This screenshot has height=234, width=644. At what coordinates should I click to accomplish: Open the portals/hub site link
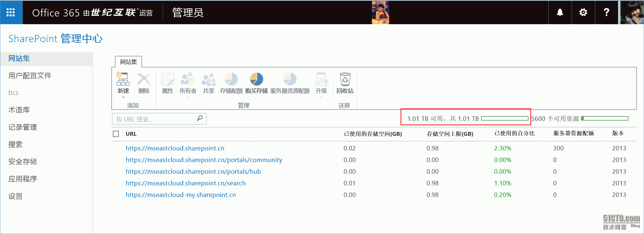[x=193, y=171]
